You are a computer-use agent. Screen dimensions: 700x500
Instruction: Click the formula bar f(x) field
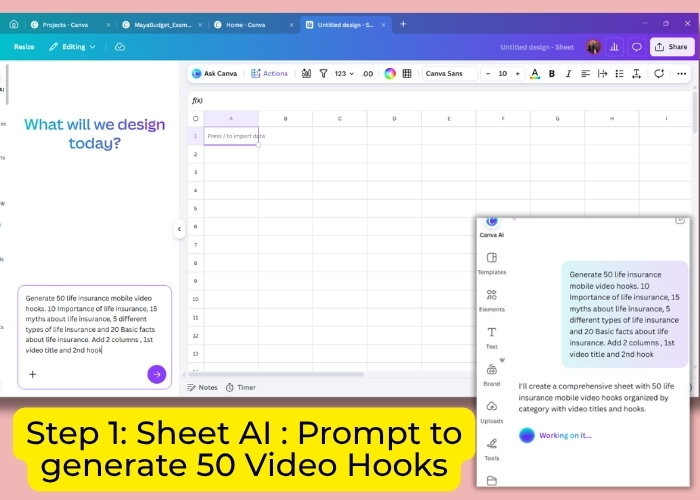tap(440, 100)
